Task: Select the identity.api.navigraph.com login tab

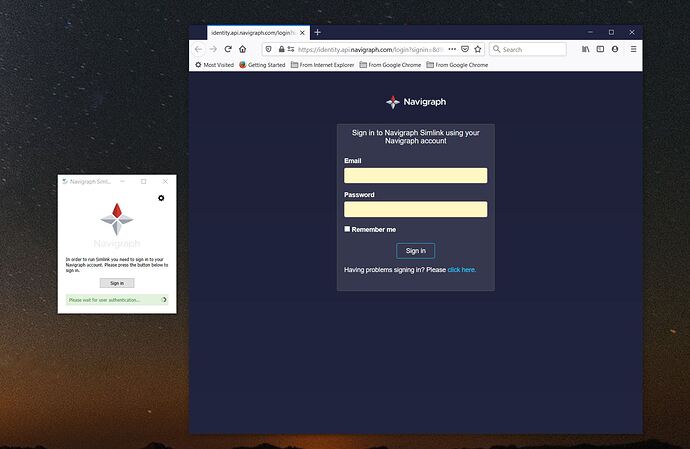Action: 258,33
